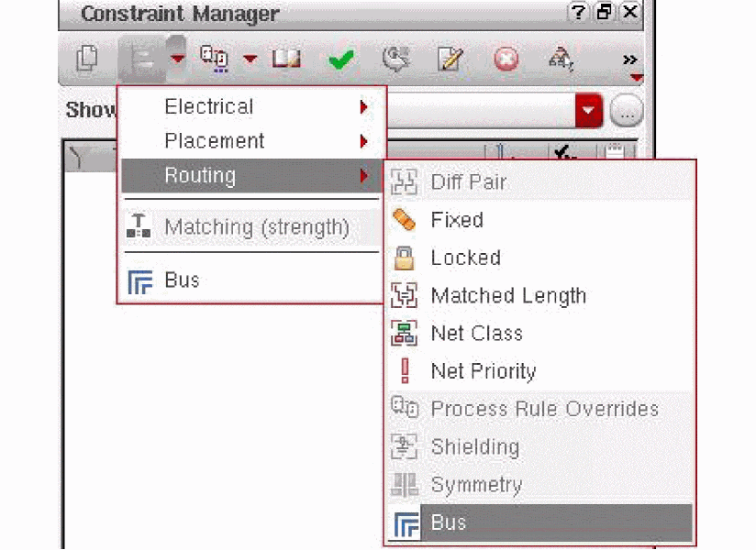Click the green checkmark toolbar icon
The width and height of the screenshot is (756, 550).
coord(341,60)
